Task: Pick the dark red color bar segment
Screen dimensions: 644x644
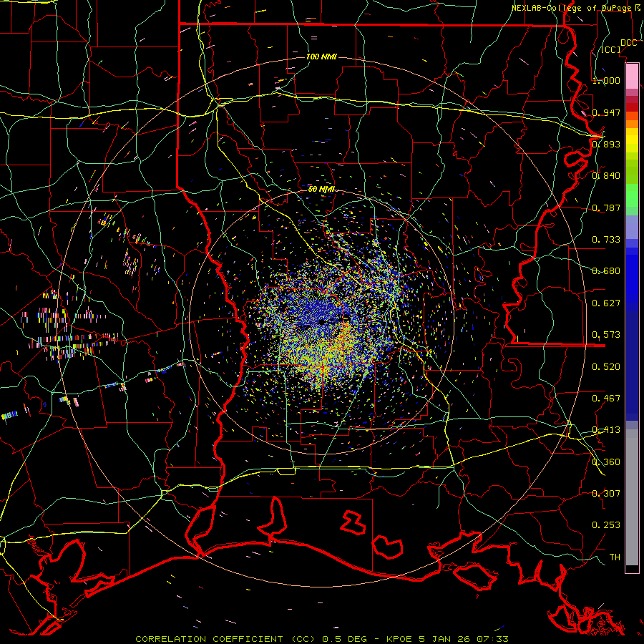Action: coord(632,107)
